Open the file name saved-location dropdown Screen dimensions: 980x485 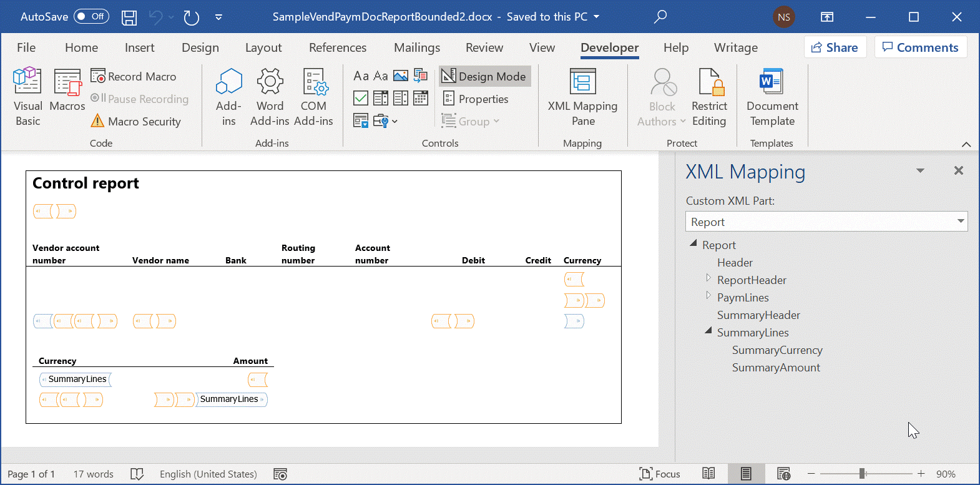tap(596, 17)
